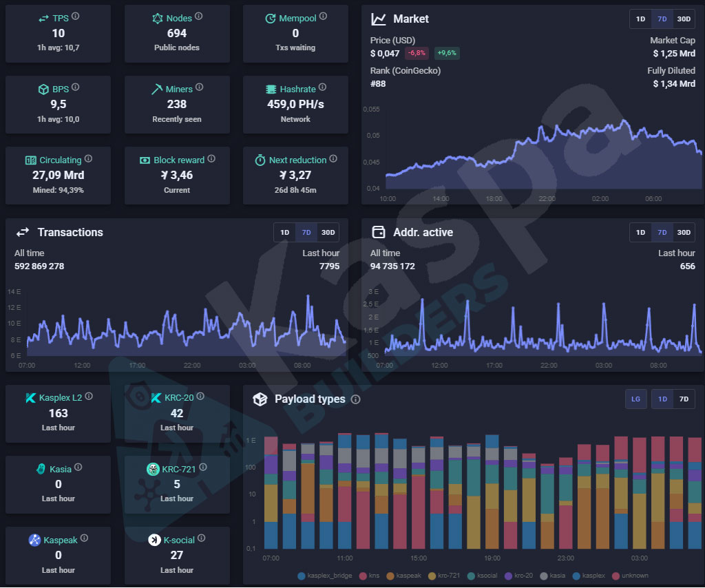Select 7D range for Payload types
This screenshot has height=588, width=705.
click(x=684, y=399)
